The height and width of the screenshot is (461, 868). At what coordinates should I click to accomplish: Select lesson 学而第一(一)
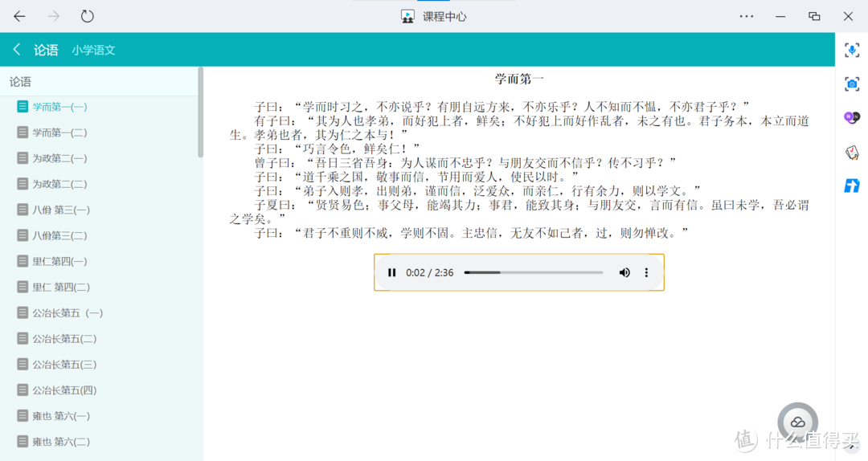click(x=59, y=107)
